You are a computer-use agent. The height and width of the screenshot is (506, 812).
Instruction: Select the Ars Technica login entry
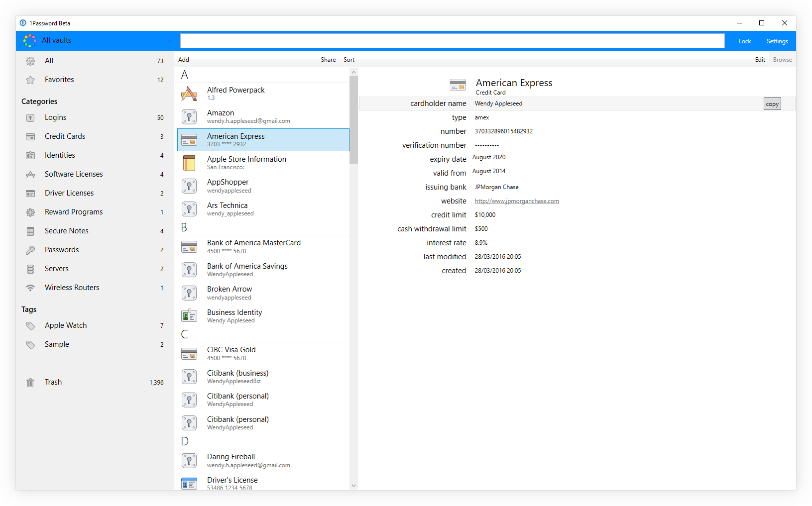coord(263,209)
